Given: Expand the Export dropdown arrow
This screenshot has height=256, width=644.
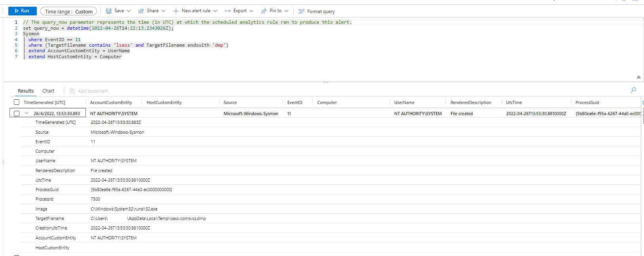Looking at the screenshot, I should click(251, 11).
